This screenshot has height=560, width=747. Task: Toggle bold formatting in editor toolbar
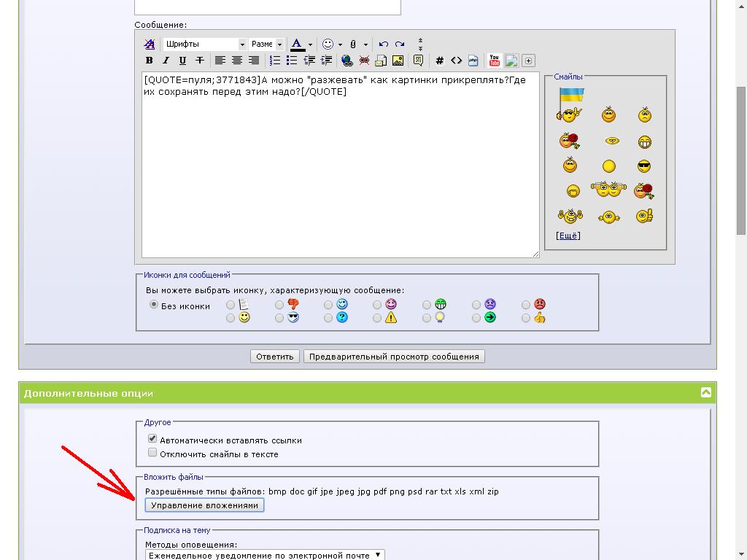pos(149,61)
